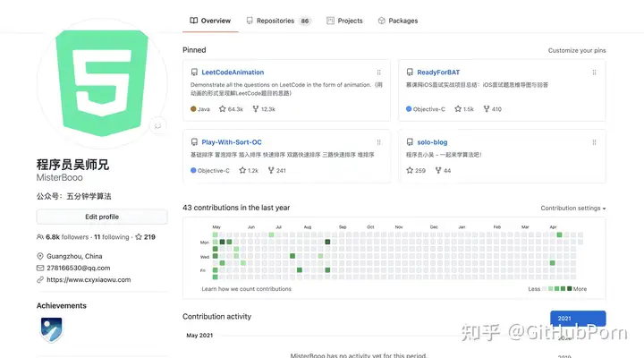Open the solo-blog repository link
Screen dimensions: 644x358
pos(432,142)
